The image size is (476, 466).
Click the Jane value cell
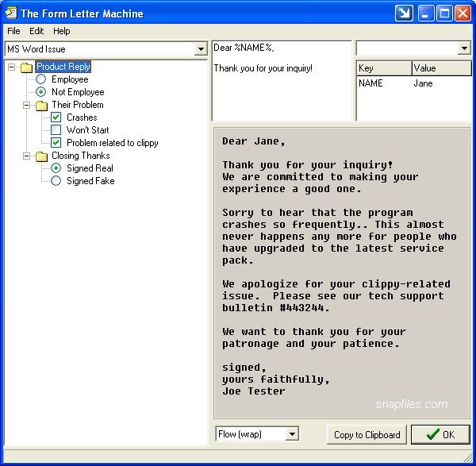[423, 83]
